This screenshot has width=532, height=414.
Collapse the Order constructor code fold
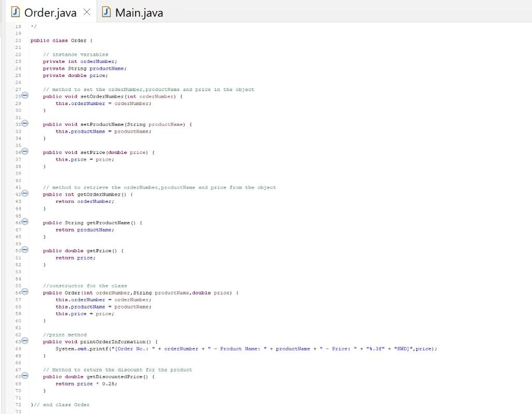point(24,292)
